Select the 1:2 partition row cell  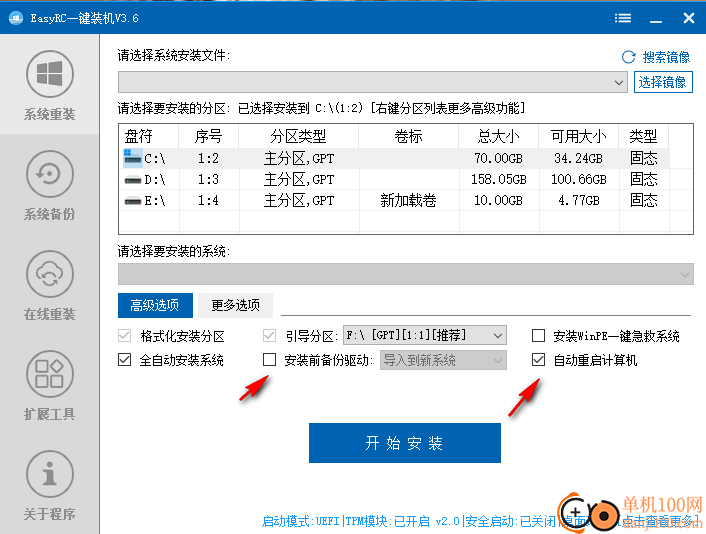tap(208, 158)
